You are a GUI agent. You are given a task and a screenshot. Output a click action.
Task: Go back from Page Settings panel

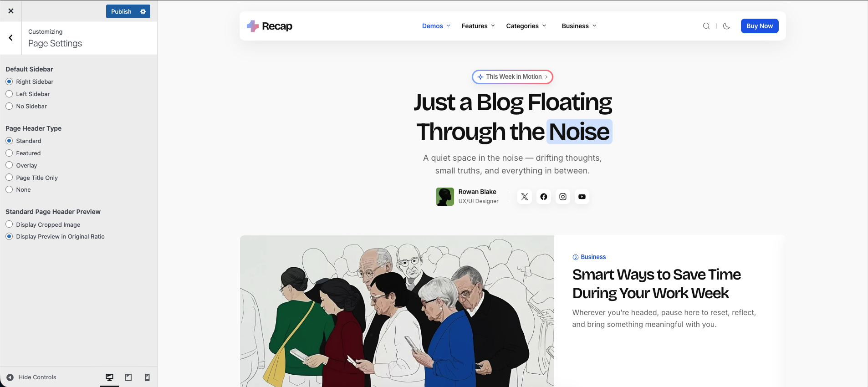11,38
